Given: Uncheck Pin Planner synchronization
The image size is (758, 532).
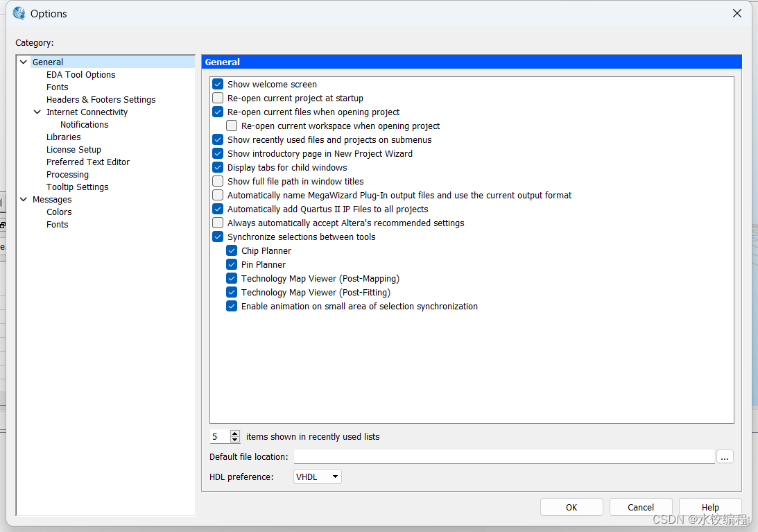Looking at the screenshot, I should click(232, 264).
